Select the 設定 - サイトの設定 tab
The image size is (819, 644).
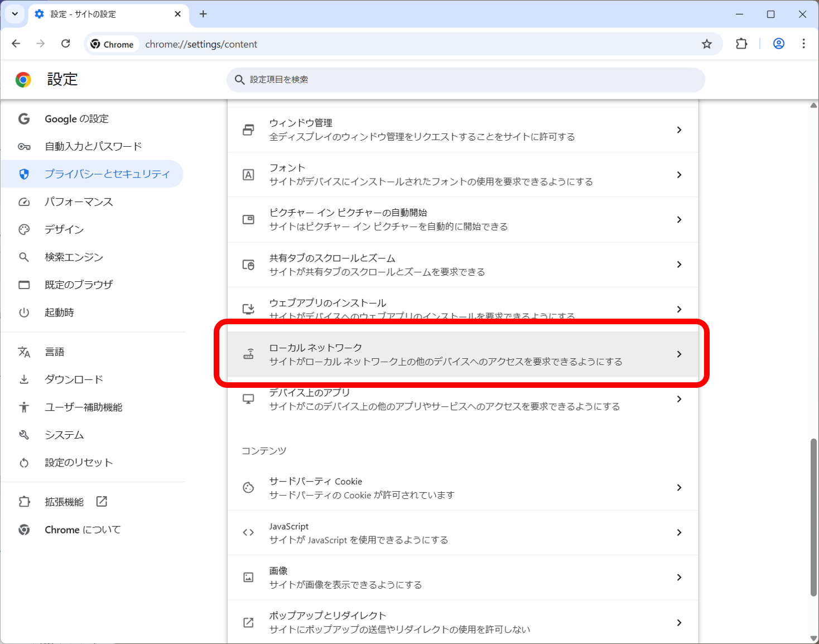[108, 15]
